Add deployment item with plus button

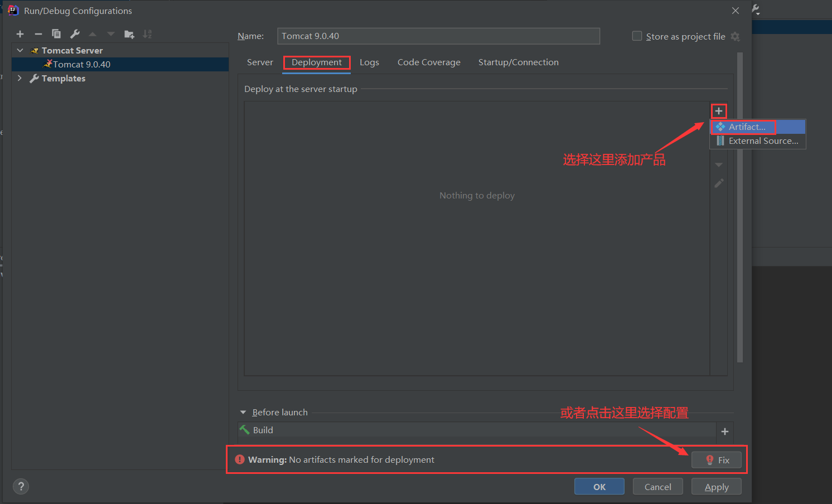pyautogui.click(x=719, y=111)
